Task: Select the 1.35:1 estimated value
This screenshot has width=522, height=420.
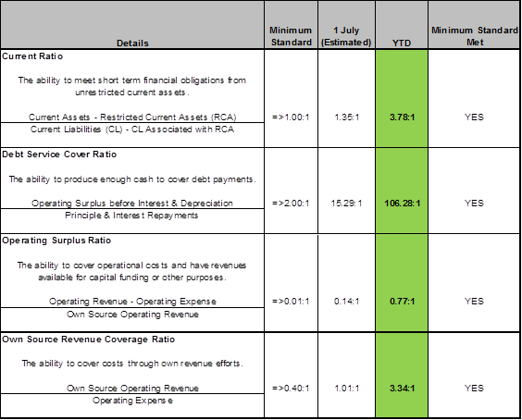Action: tap(346, 117)
